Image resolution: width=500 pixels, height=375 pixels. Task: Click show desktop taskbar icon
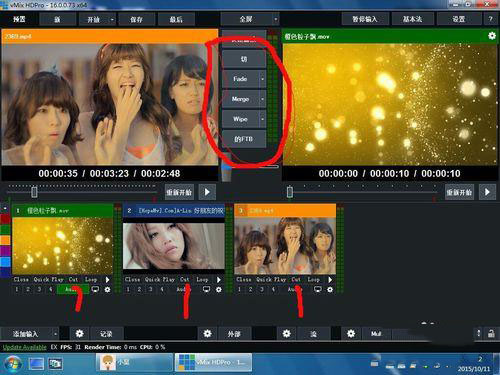[36, 363]
